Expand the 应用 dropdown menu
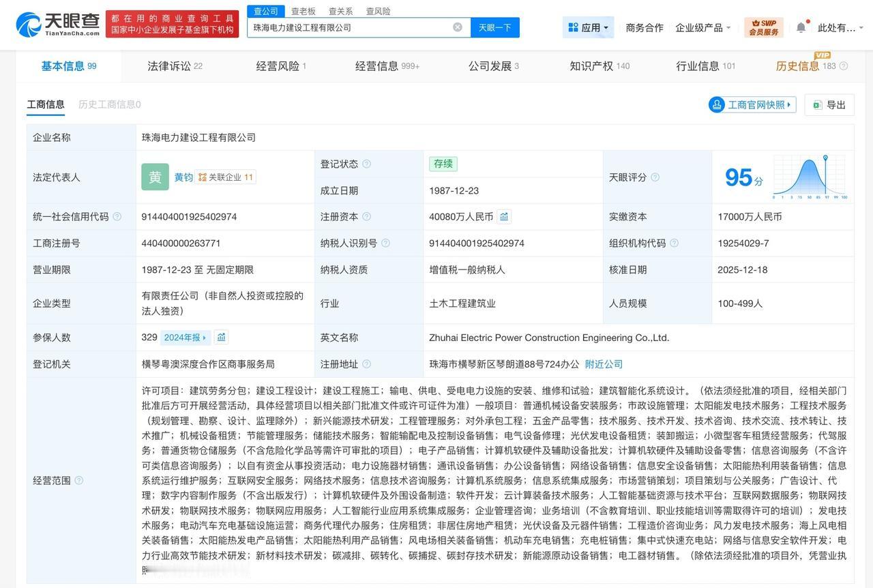Viewport: 873px width, 588px height. coord(588,28)
